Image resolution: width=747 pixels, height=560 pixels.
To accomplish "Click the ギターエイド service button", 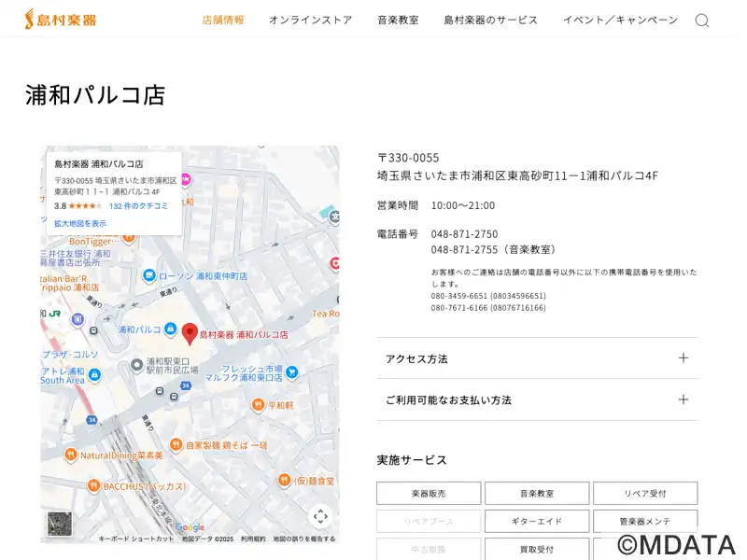I will point(537,521).
